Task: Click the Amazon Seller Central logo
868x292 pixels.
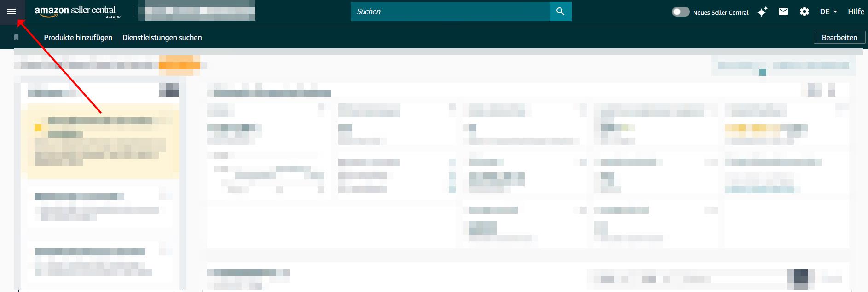Action: coord(77,12)
